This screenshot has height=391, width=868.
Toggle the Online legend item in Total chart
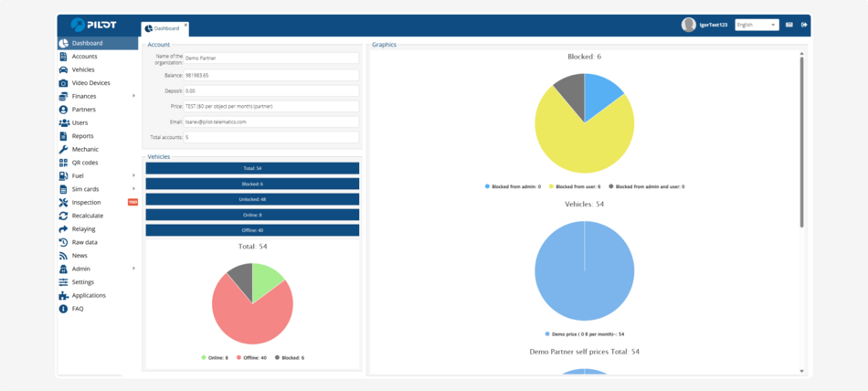(215, 357)
